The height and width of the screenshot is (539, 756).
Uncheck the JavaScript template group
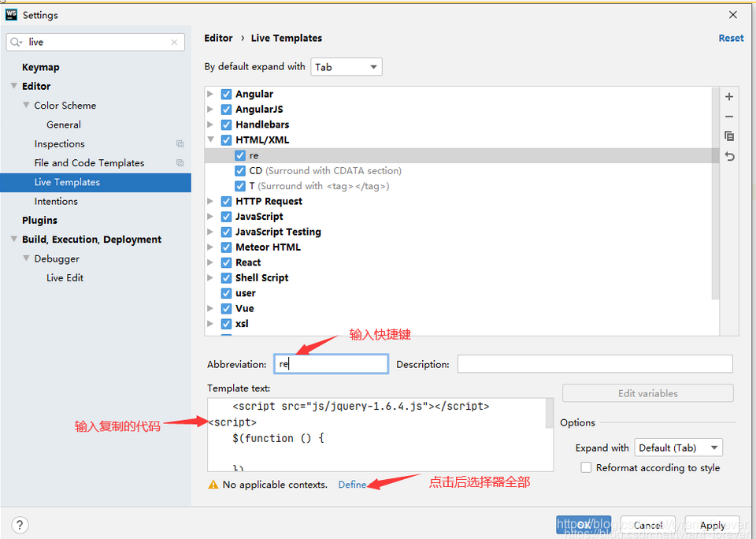point(226,217)
